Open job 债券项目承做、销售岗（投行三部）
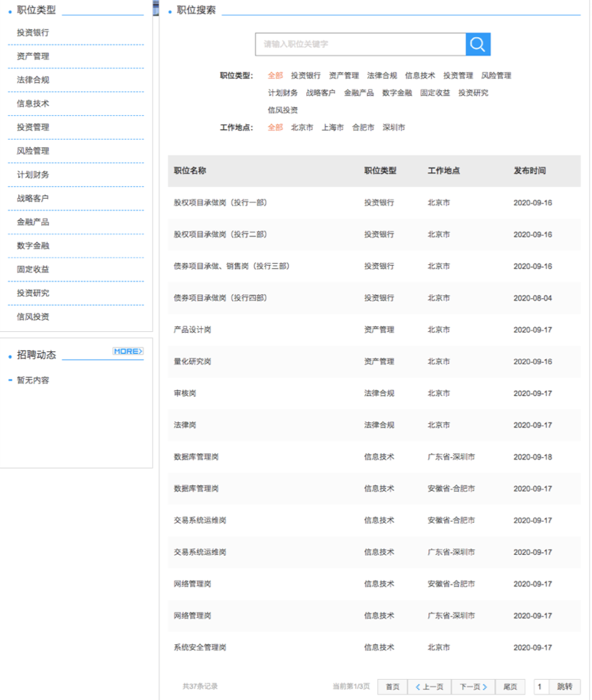Viewport: 592px width, 700px height. click(232, 266)
